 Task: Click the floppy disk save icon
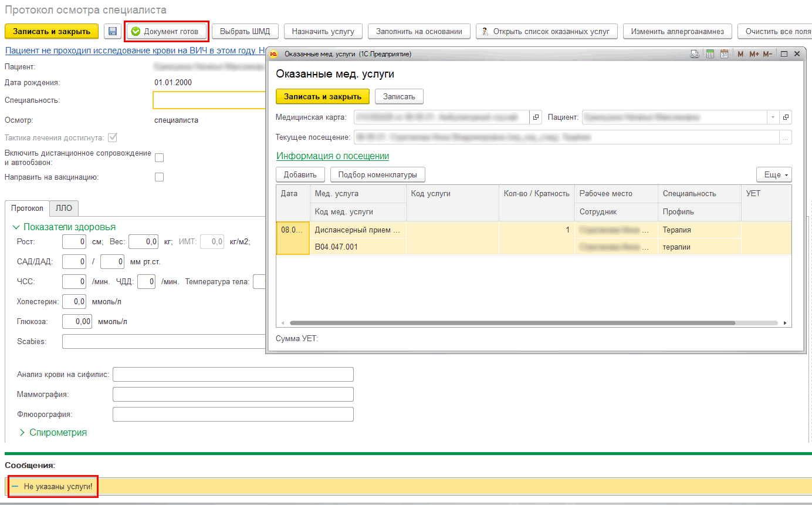tap(113, 31)
